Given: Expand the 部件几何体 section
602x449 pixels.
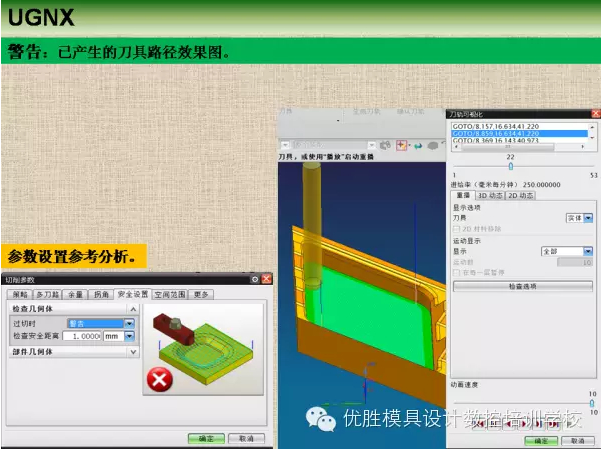Looking at the screenshot, I should coord(133,352).
